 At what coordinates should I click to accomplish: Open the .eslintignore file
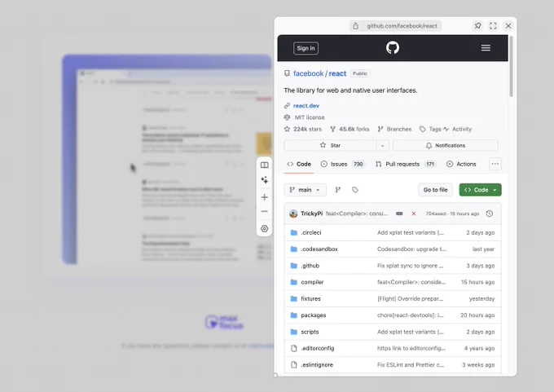click(x=317, y=365)
